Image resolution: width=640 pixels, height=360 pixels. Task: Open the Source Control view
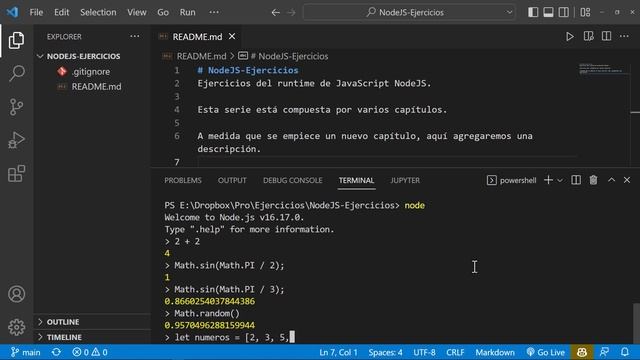(x=16, y=107)
